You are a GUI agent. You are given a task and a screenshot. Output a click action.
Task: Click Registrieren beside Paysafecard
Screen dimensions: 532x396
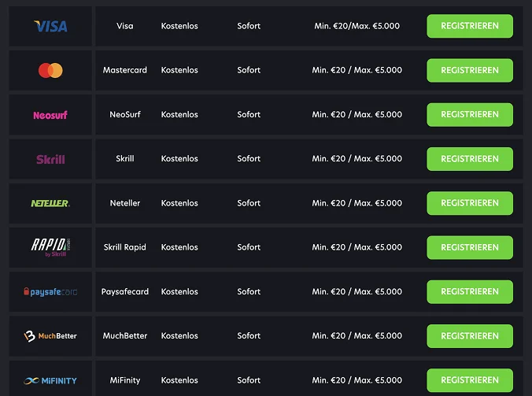click(x=470, y=291)
